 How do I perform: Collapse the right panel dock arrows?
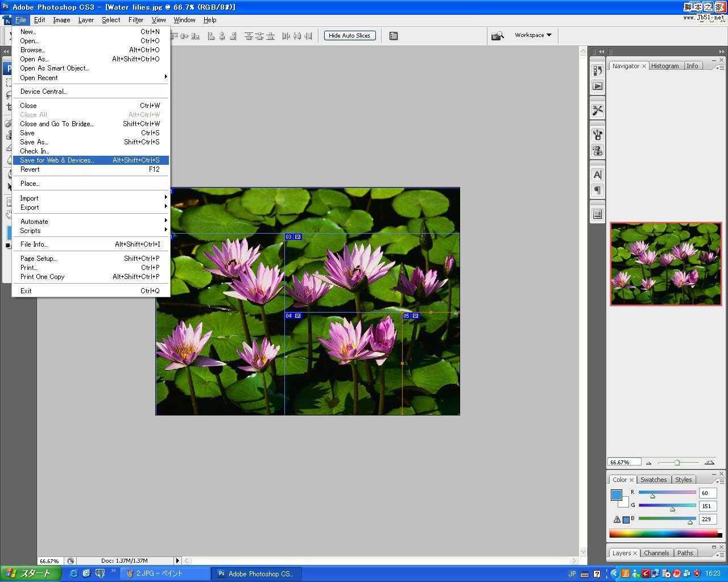click(x=721, y=52)
